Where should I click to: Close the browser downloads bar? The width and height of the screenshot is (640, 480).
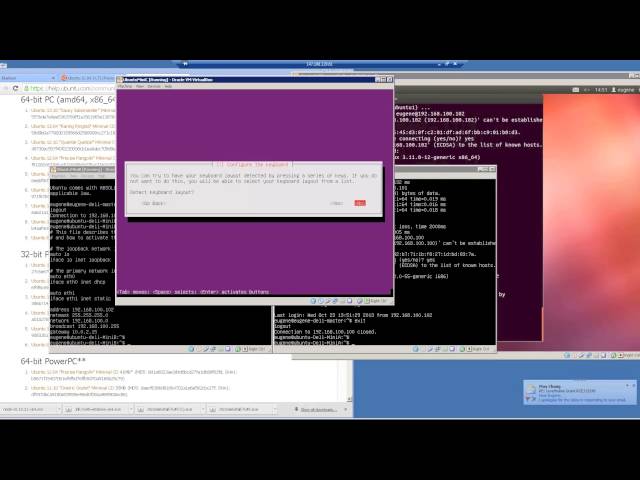point(346,409)
